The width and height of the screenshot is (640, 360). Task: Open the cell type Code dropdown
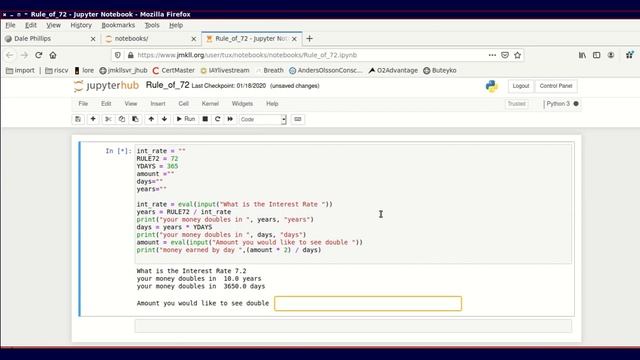tap(262, 119)
